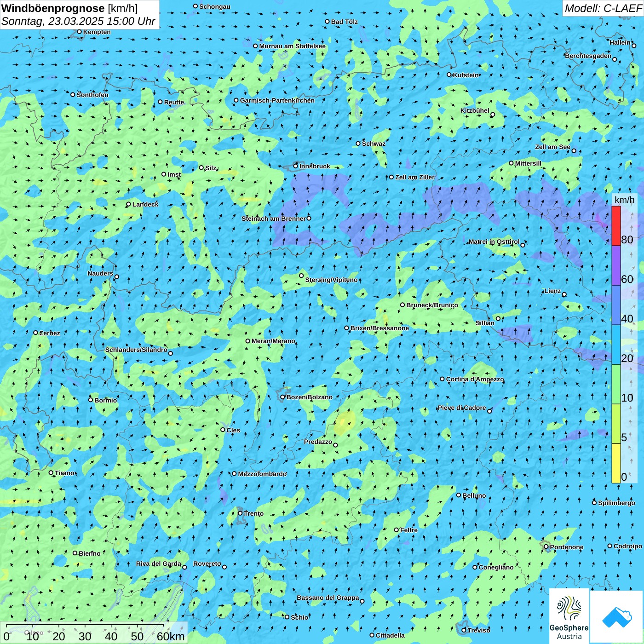This screenshot has height=644, width=644.
Task: Click the Bozen/Bolzano city label
Action: [x=309, y=397]
